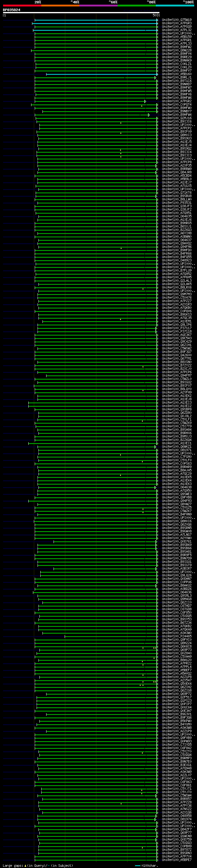Click the 'Large gaps' legend text
The height and width of the screenshot is (868, 197).
[x=13, y=865]
